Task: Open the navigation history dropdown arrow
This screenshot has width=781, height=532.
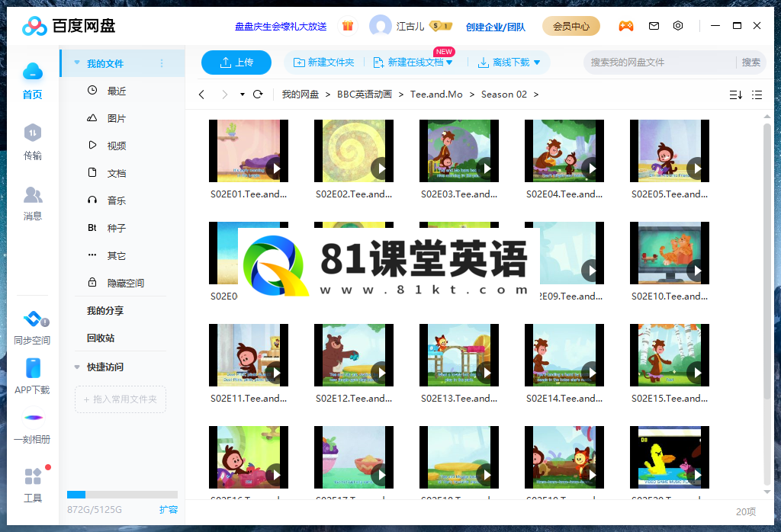Action: (x=242, y=95)
